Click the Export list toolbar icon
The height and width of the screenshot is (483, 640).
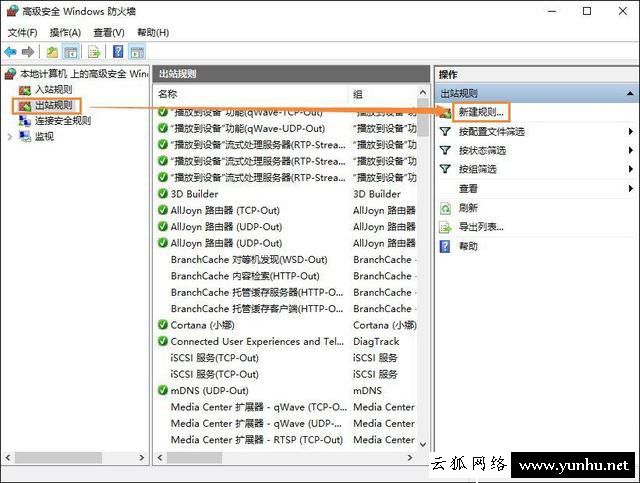[94, 52]
